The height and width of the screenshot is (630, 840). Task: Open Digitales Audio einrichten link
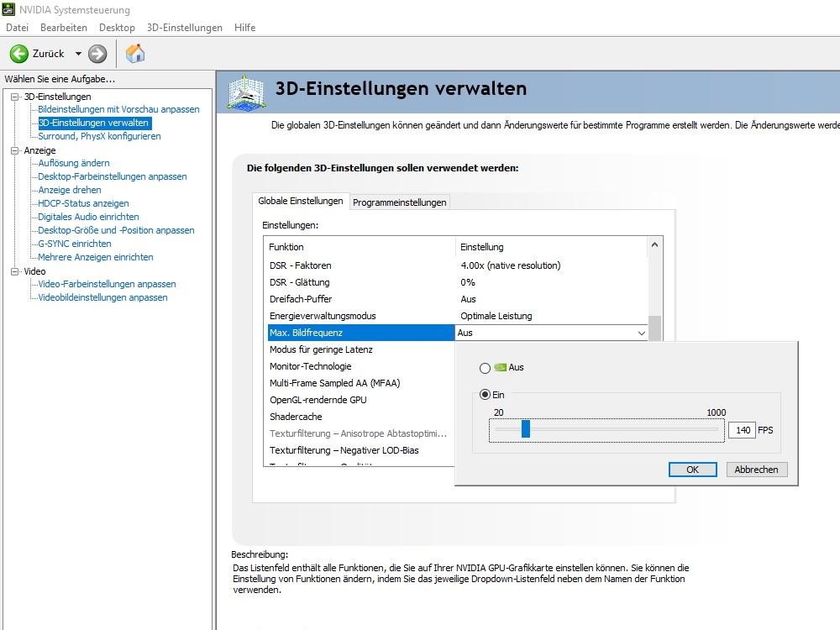(x=88, y=217)
